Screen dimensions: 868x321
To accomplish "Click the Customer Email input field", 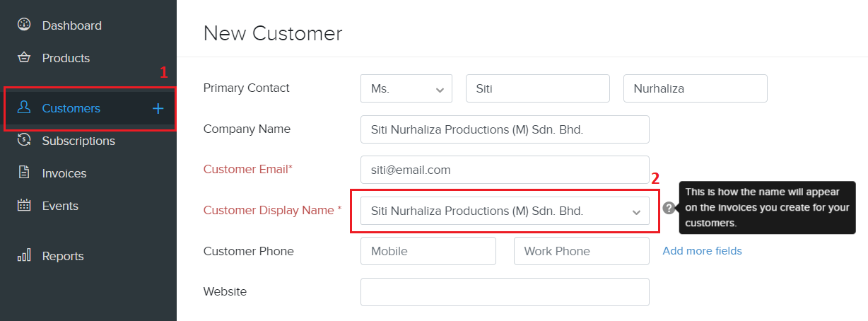I will pos(504,170).
